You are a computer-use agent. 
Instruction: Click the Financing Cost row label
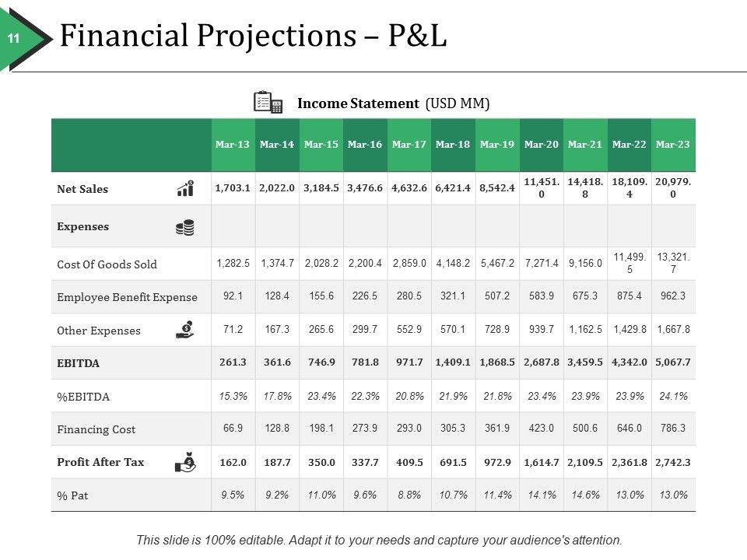pyautogui.click(x=96, y=429)
